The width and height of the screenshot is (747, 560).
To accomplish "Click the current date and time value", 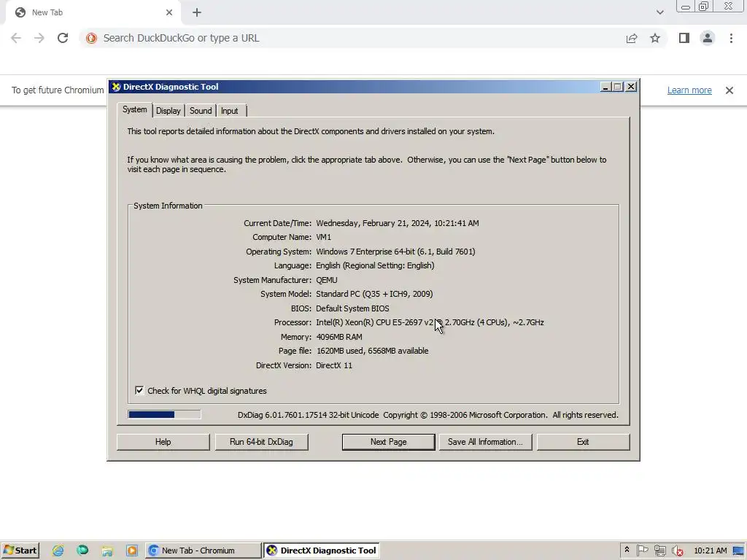I will tap(398, 223).
